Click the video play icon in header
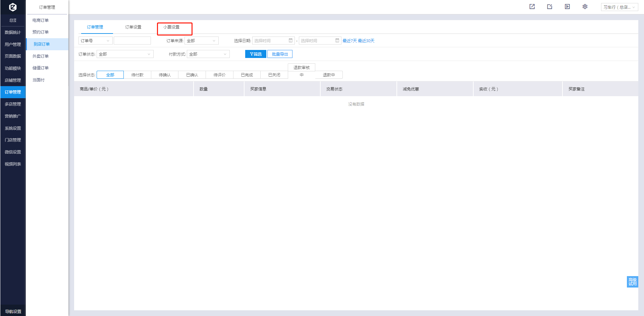The height and width of the screenshot is (316, 644). click(567, 7)
